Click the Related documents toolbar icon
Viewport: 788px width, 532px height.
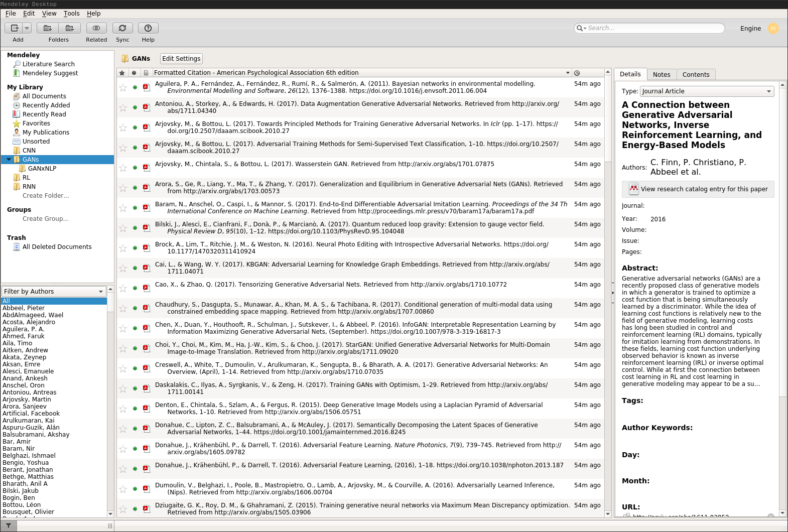tap(96, 28)
